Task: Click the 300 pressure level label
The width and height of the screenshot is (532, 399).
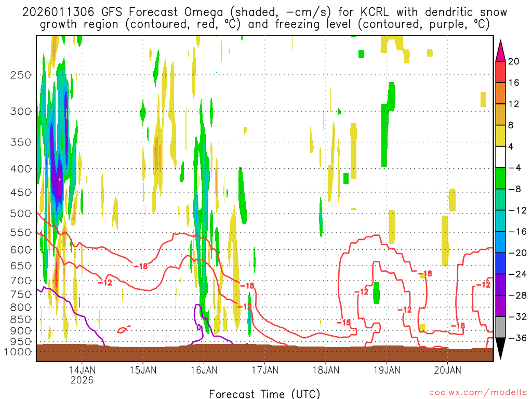Action: 21,111
